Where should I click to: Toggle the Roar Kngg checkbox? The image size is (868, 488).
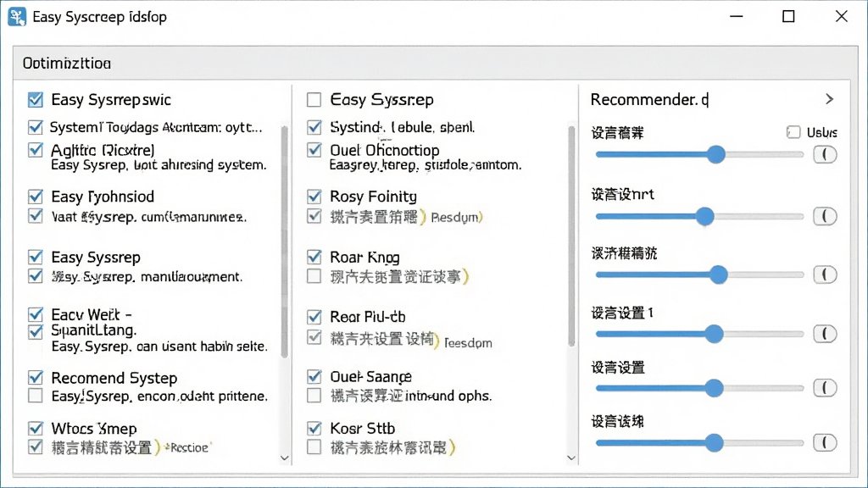[x=314, y=257]
